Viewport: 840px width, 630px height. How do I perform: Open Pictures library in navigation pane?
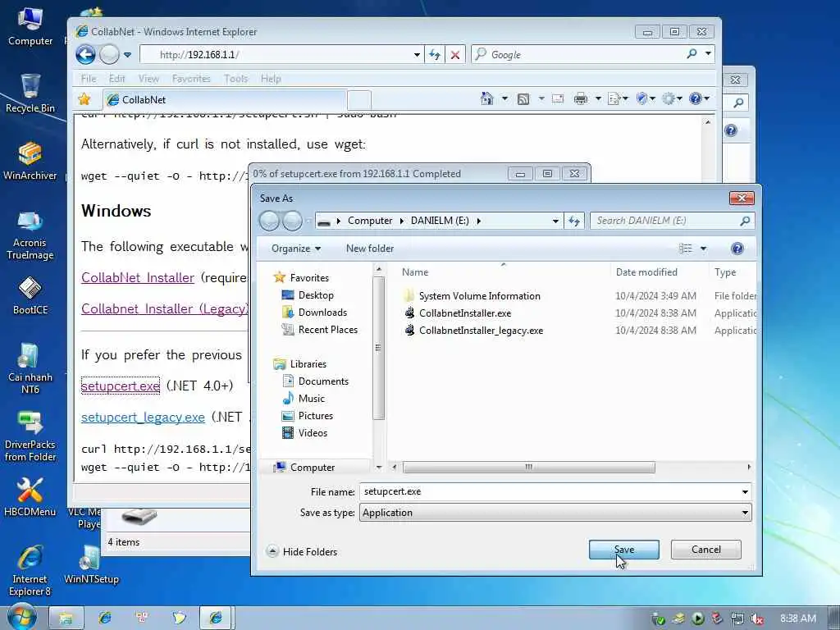(x=316, y=416)
